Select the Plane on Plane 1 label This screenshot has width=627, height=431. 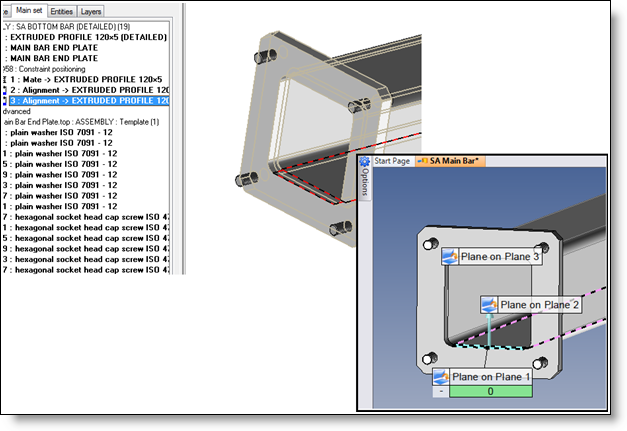[491, 377]
